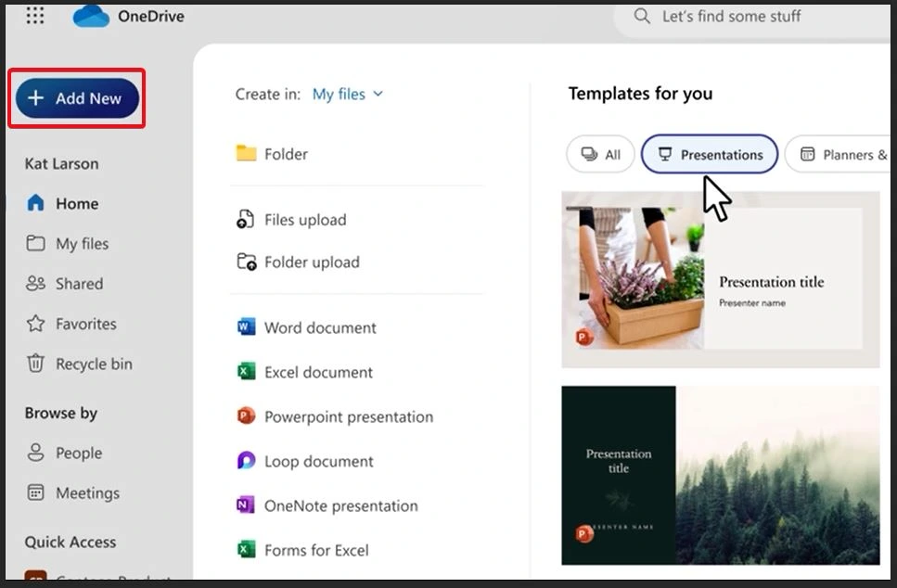Click the All filter stacked-cards icon
The height and width of the screenshot is (588, 897).
[589, 154]
